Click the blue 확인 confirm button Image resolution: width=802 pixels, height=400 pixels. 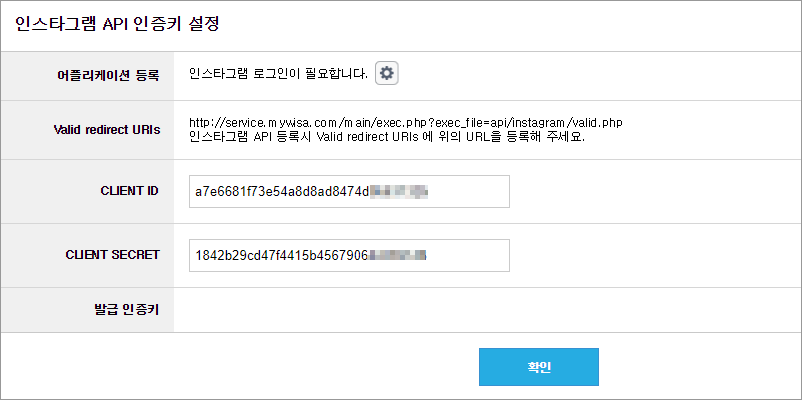pos(539,367)
